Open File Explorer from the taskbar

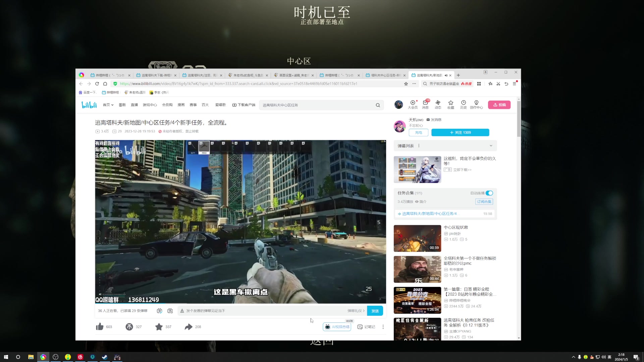coord(31,357)
